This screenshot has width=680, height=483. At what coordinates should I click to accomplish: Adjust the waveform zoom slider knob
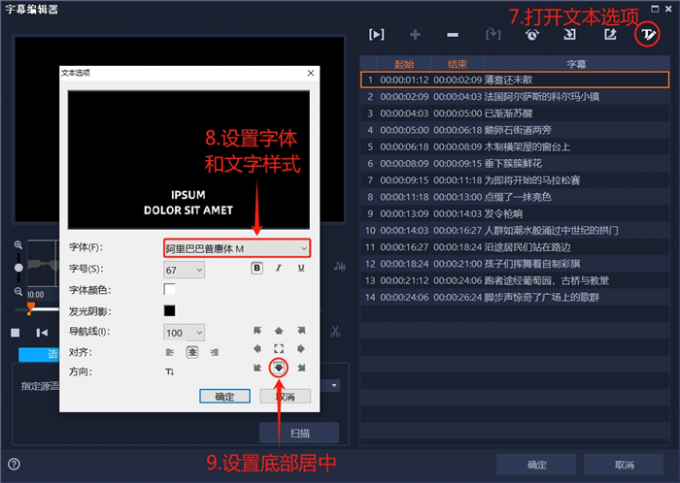[18, 268]
